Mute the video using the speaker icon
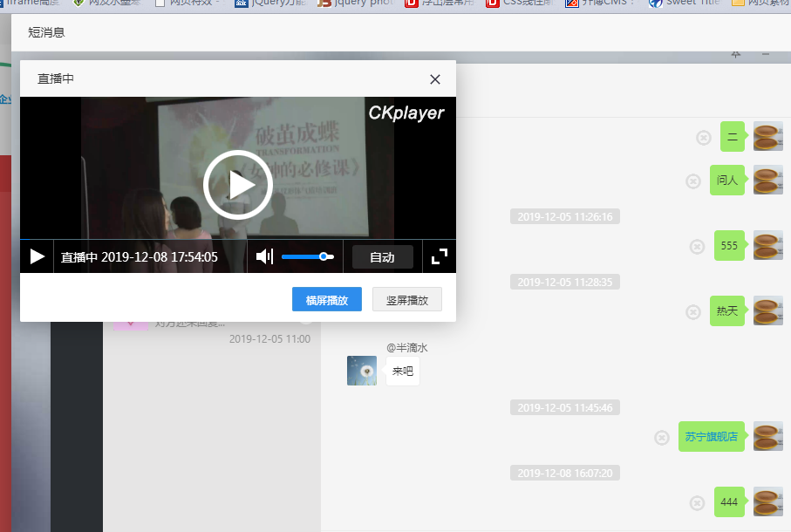Image resolution: width=791 pixels, height=532 pixels. (x=264, y=256)
